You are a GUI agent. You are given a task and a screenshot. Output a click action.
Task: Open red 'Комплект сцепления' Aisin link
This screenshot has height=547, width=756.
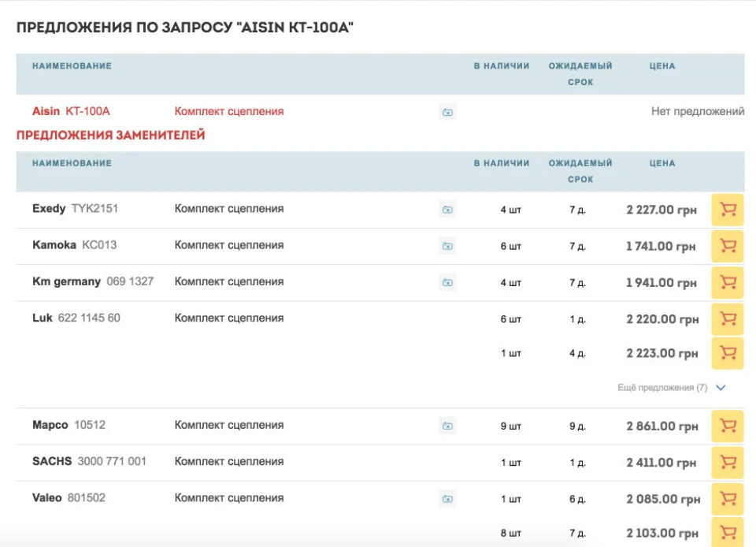(229, 111)
